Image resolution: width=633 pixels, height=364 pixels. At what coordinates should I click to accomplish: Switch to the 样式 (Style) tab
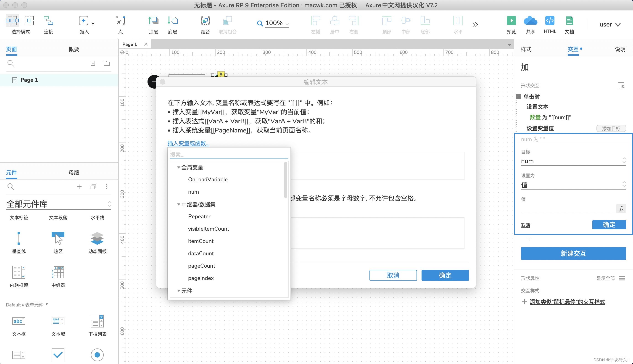tap(526, 49)
